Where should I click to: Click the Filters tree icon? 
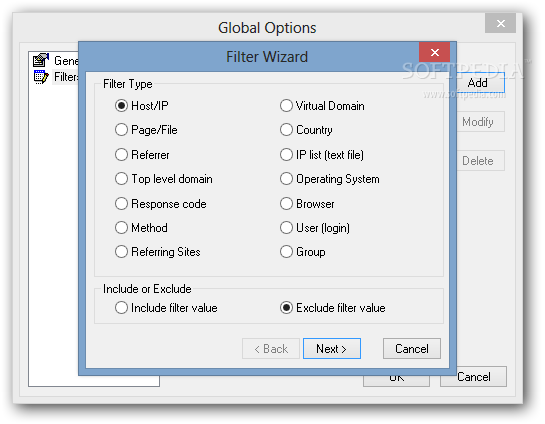click(x=41, y=77)
